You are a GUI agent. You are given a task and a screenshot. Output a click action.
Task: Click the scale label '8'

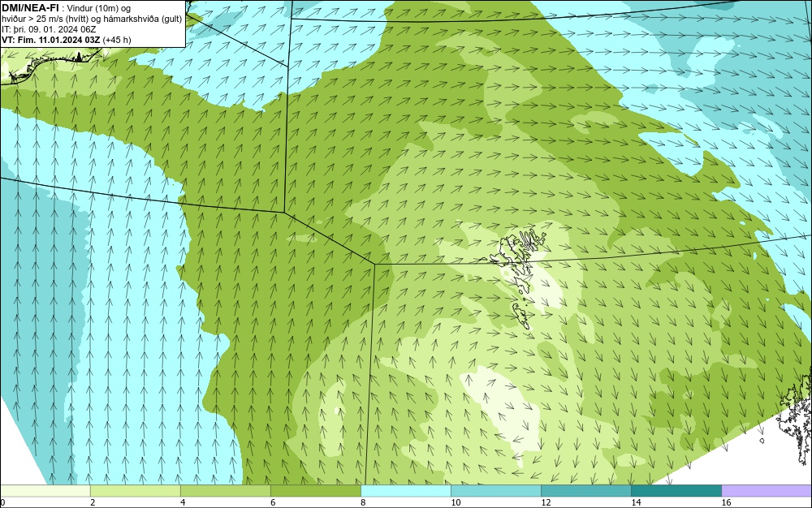pyautogui.click(x=363, y=502)
